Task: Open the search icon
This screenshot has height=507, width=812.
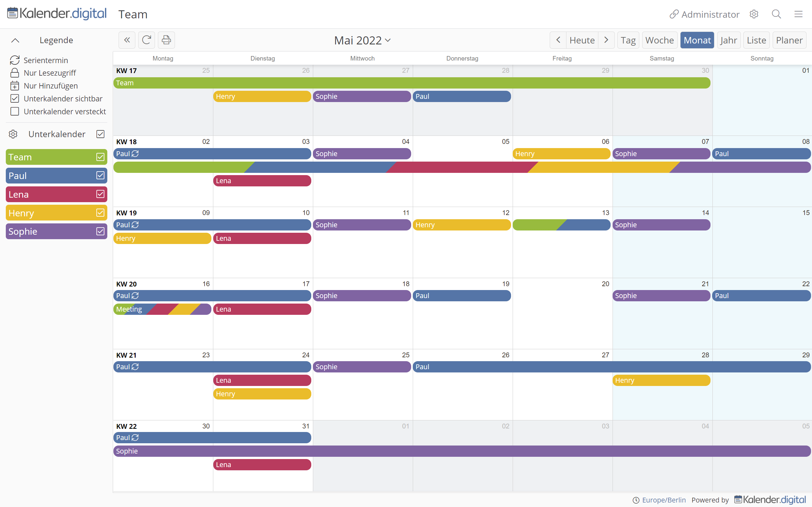Action: 777,14
